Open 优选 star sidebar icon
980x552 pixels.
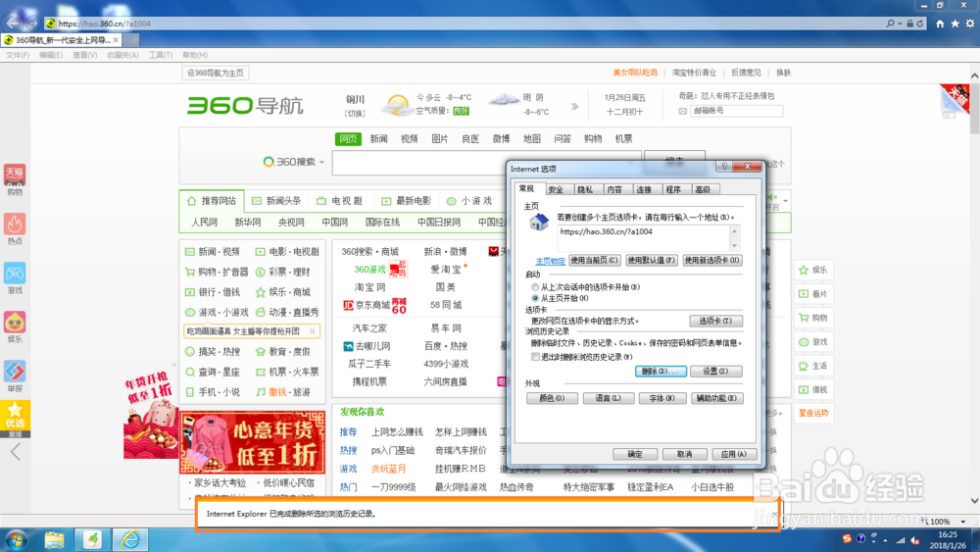[15, 415]
